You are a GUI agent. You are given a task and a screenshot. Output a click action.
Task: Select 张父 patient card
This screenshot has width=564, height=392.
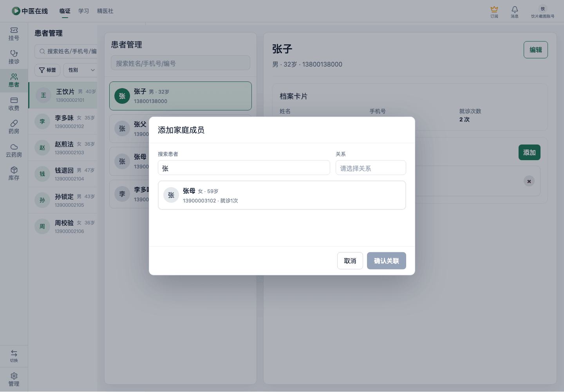pos(130,128)
